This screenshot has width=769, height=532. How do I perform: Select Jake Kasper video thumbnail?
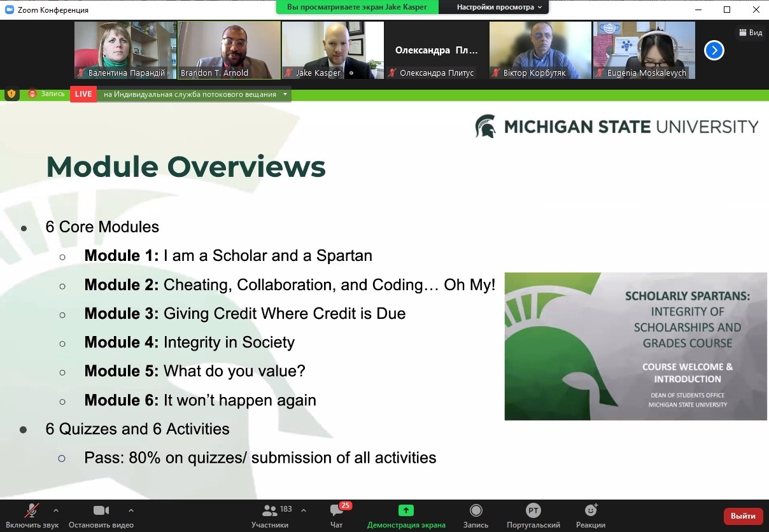click(333, 50)
